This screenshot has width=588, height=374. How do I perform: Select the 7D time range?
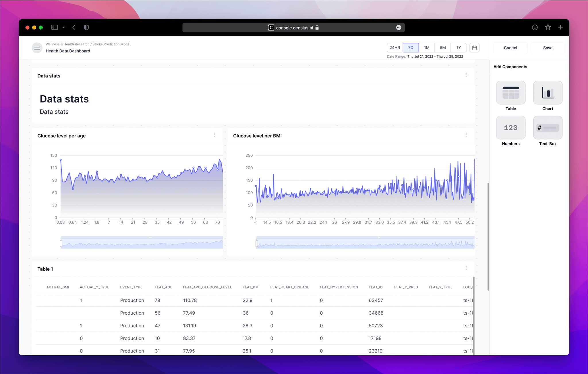click(411, 48)
